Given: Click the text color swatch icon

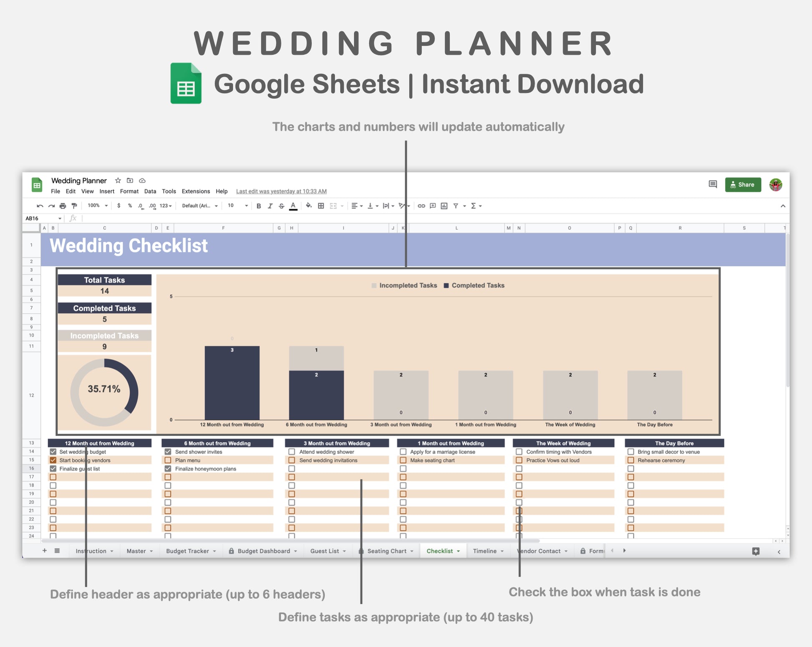Looking at the screenshot, I should click(293, 206).
